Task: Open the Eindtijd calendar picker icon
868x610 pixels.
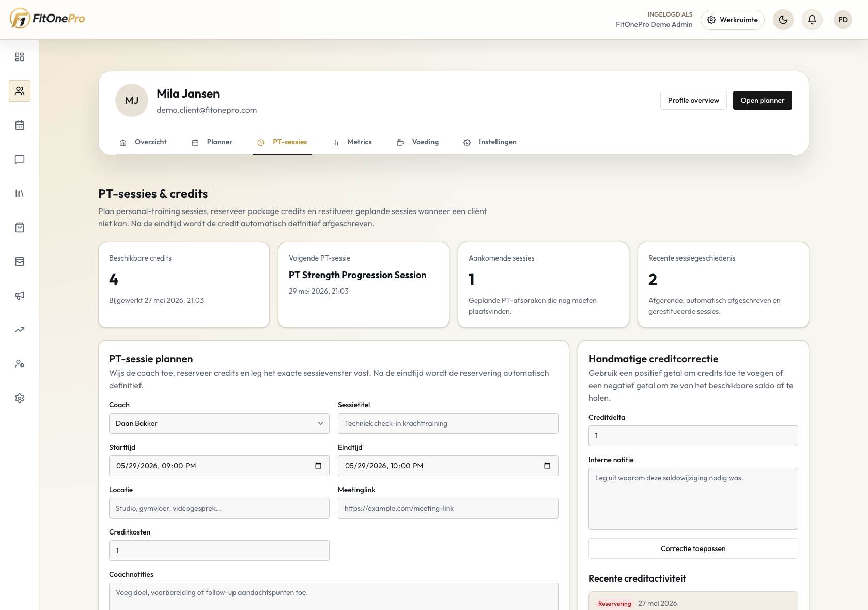Action: coord(547,466)
